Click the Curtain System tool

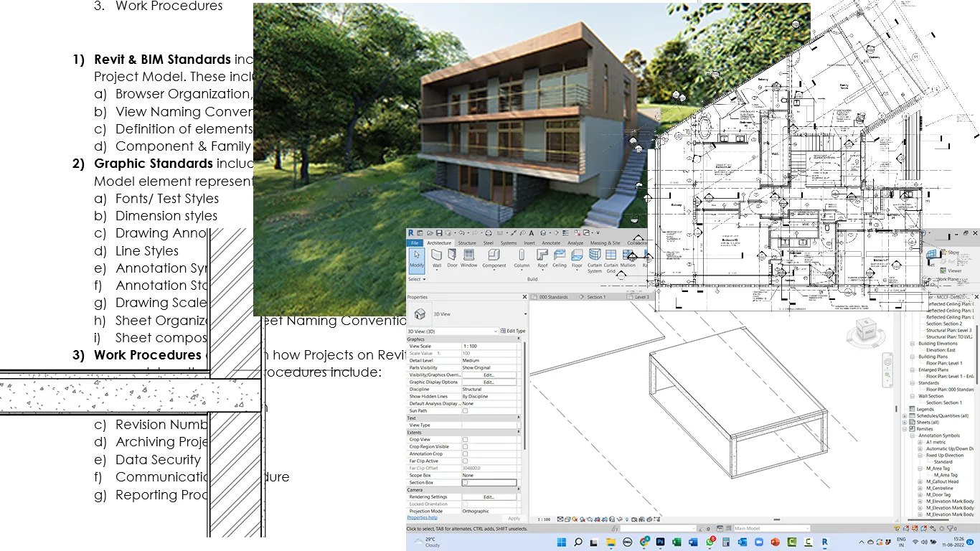[595, 260]
